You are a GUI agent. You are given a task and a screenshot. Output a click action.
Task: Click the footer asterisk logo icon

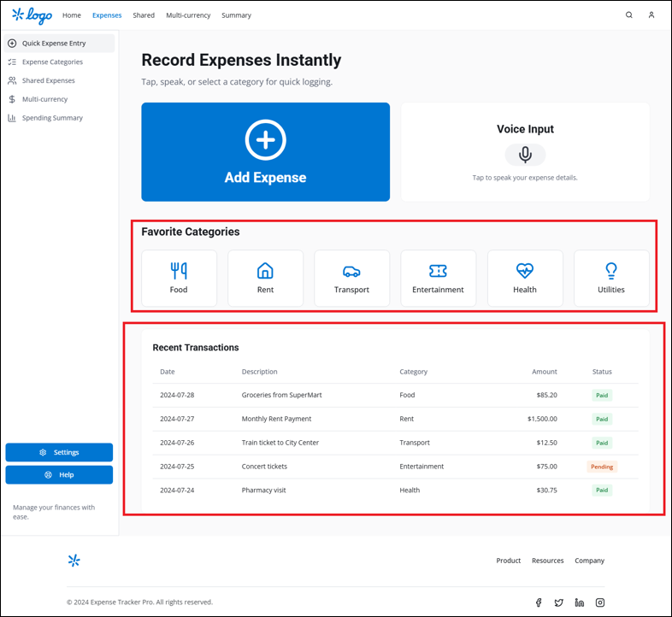[x=74, y=561]
